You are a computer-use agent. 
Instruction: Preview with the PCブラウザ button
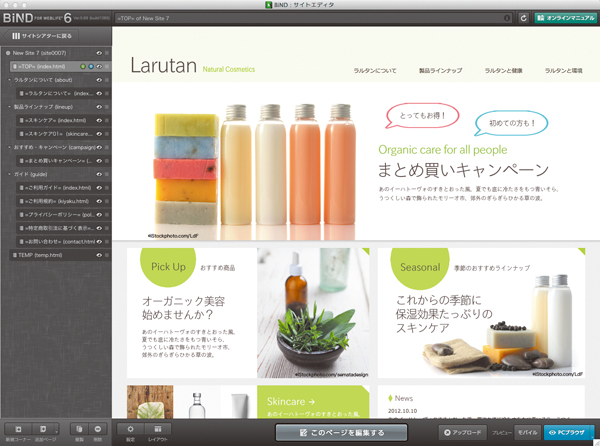[x=567, y=432]
